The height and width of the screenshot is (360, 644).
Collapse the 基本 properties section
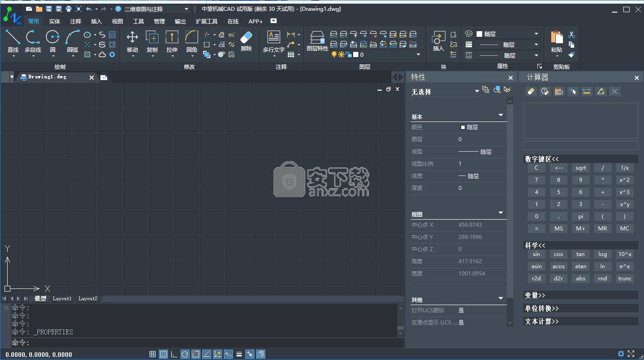pyautogui.click(x=500, y=116)
